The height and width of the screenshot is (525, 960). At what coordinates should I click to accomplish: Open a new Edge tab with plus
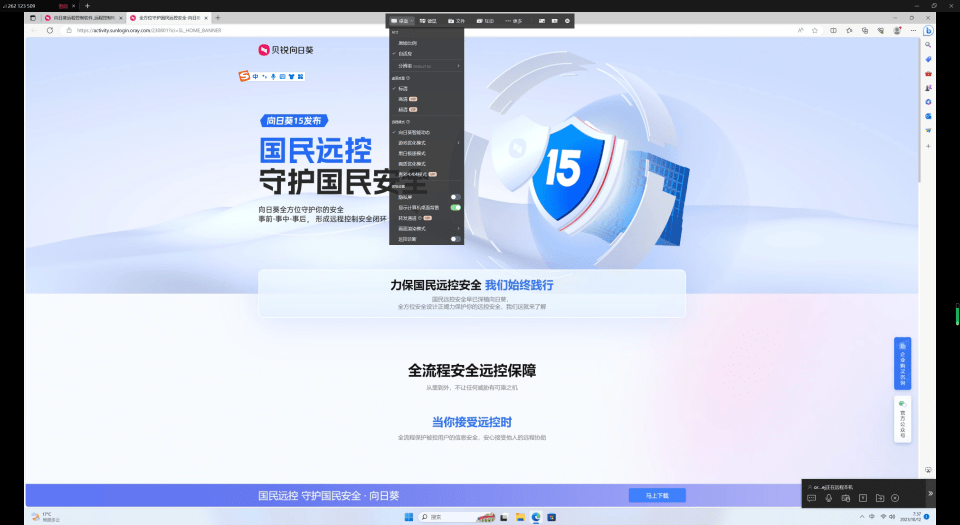[x=218, y=18]
